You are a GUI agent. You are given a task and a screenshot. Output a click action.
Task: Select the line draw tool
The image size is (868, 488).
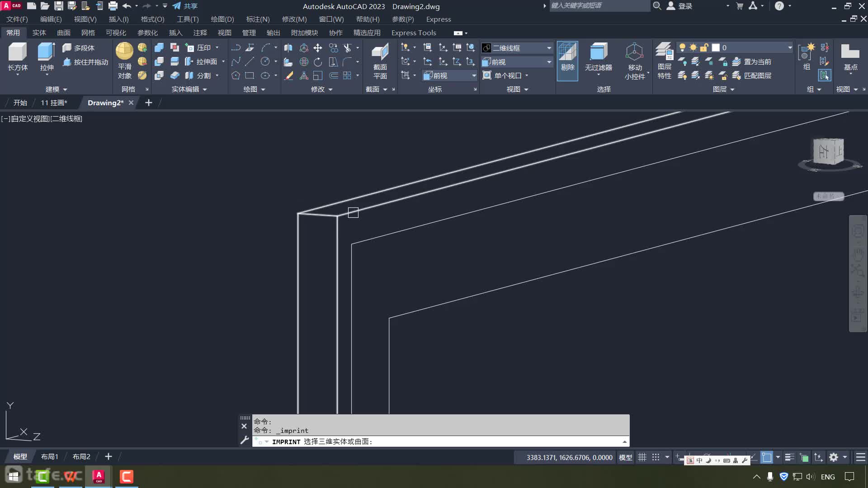[250, 61]
